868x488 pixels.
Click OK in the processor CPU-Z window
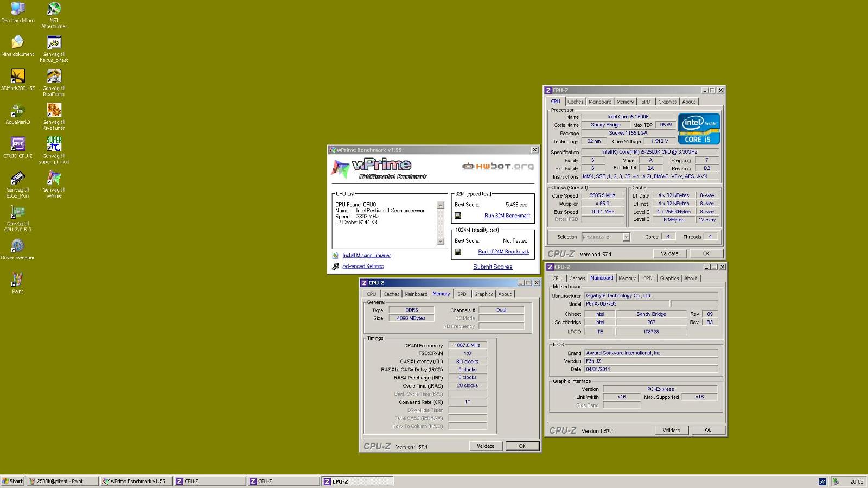(x=706, y=253)
